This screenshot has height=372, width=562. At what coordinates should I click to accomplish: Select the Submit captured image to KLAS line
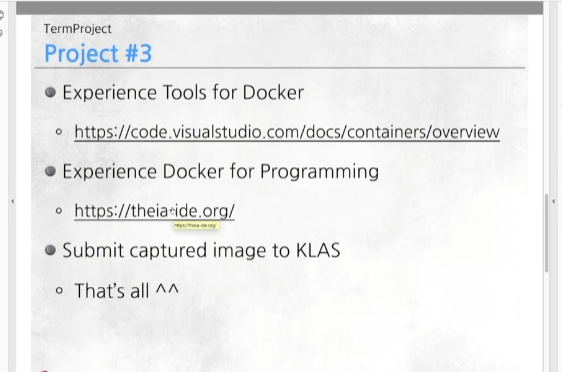tap(201, 250)
